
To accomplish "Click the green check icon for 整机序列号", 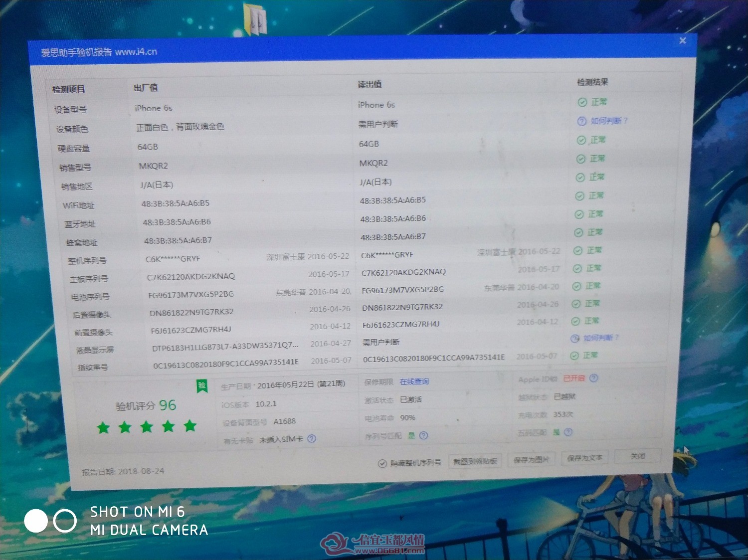I will [577, 251].
